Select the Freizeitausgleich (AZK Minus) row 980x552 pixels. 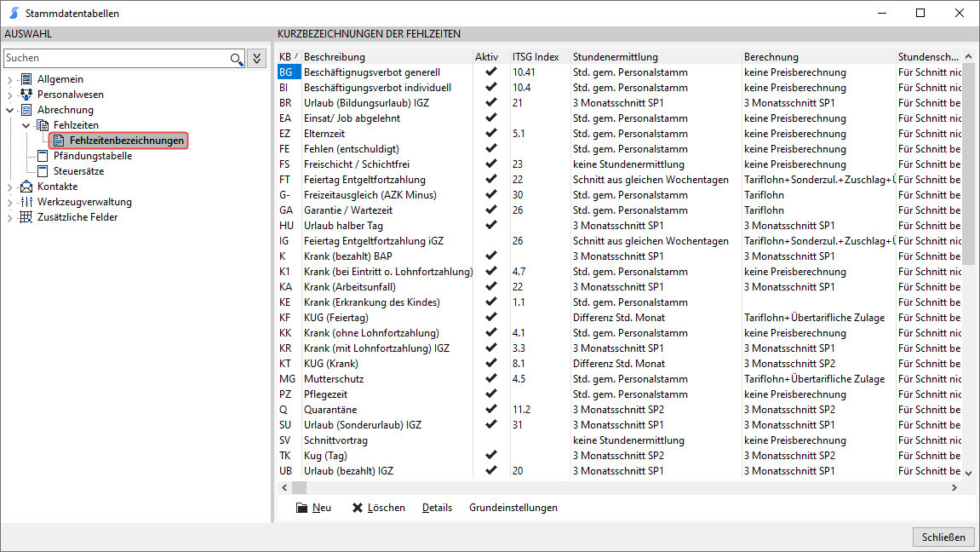(x=619, y=194)
